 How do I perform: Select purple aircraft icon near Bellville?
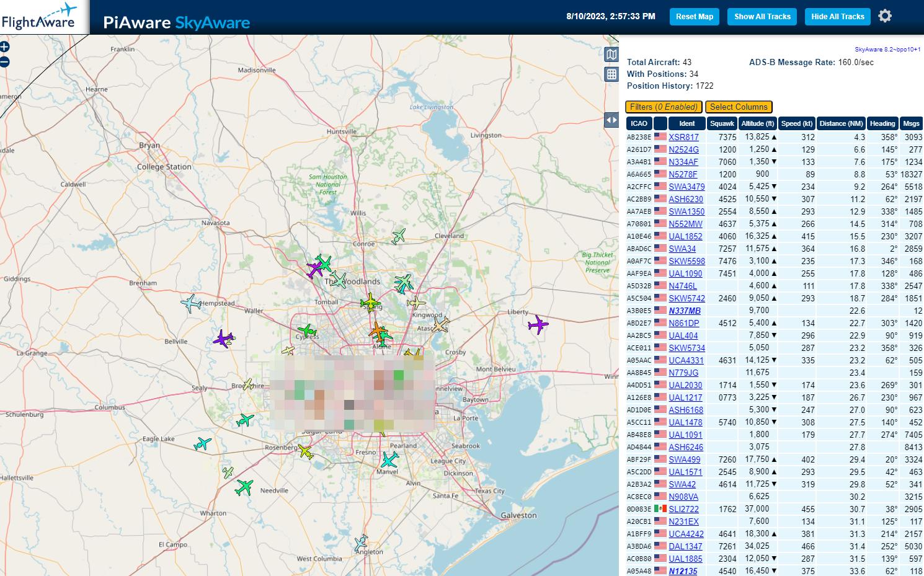[223, 339]
